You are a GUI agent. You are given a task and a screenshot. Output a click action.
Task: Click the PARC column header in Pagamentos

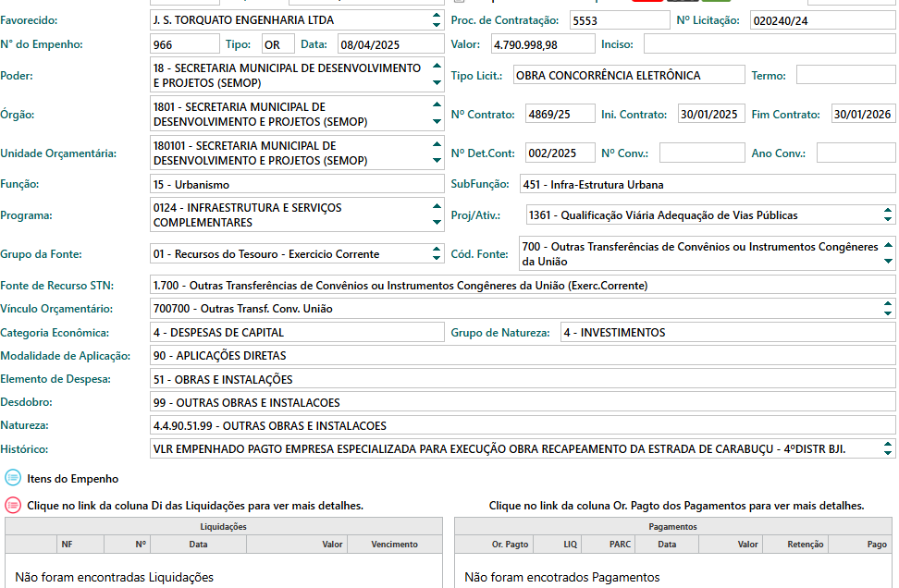608,544
